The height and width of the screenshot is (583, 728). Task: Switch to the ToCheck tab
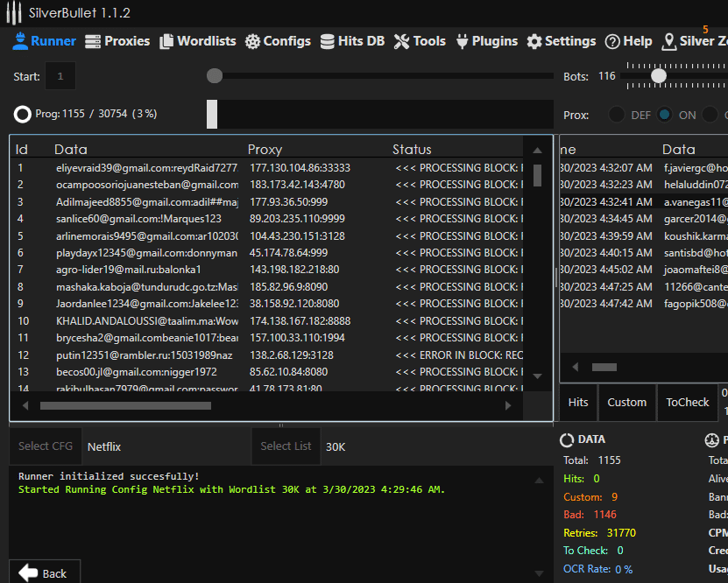[x=688, y=403]
